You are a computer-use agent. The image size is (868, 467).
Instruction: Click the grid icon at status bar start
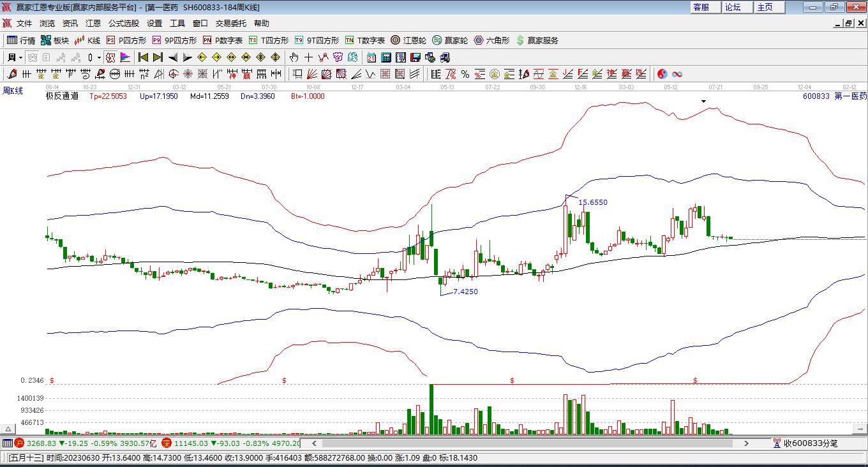(7, 443)
